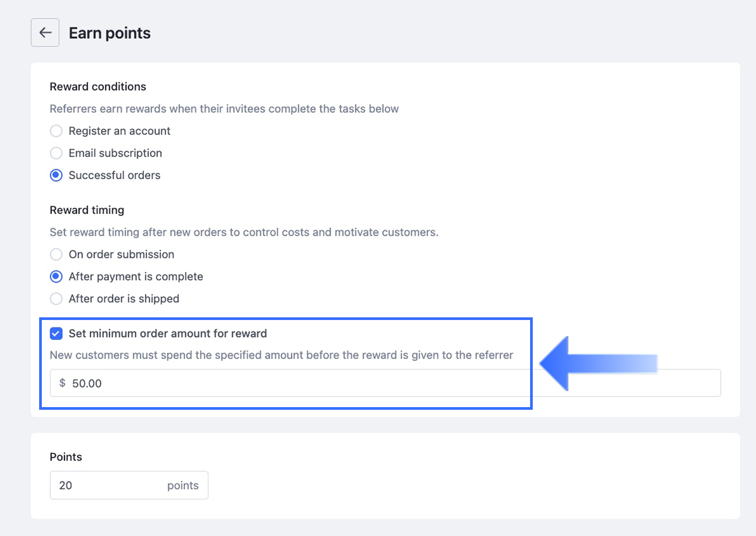The width and height of the screenshot is (756, 536).
Task: Click the Points section label
Action: pyautogui.click(x=66, y=457)
